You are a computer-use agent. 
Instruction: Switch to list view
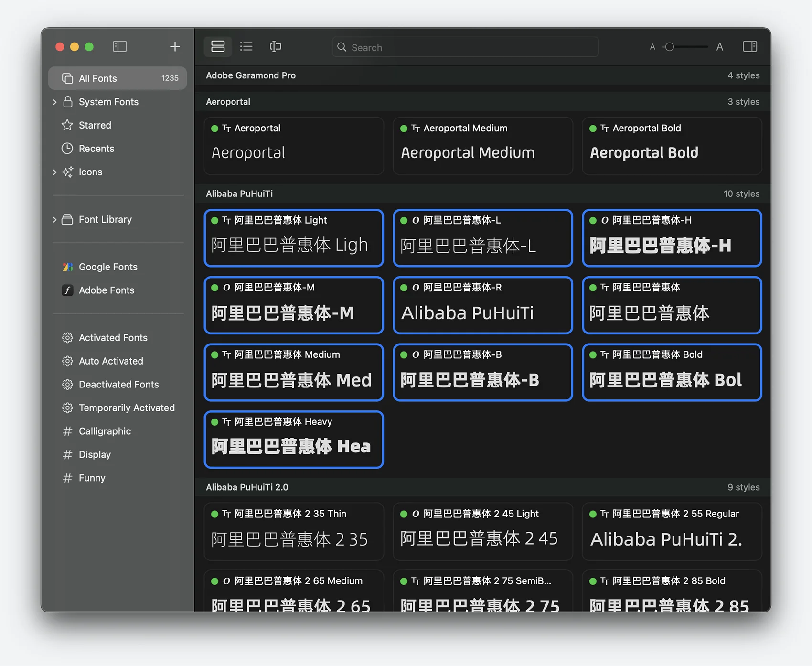pyautogui.click(x=246, y=46)
